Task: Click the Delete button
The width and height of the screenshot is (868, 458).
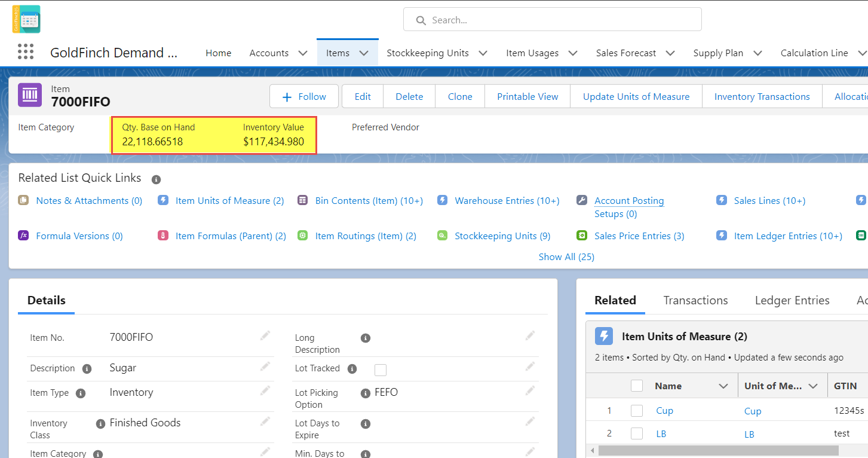Action: (409, 96)
